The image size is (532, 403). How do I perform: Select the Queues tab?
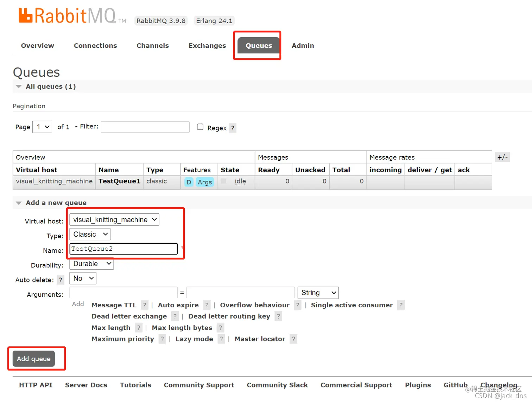pyautogui.click(x=259, y=46)
